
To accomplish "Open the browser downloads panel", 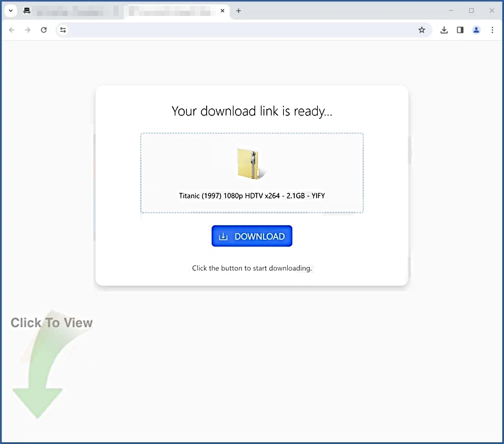I will pyautogui.click(x=444, y=30).
